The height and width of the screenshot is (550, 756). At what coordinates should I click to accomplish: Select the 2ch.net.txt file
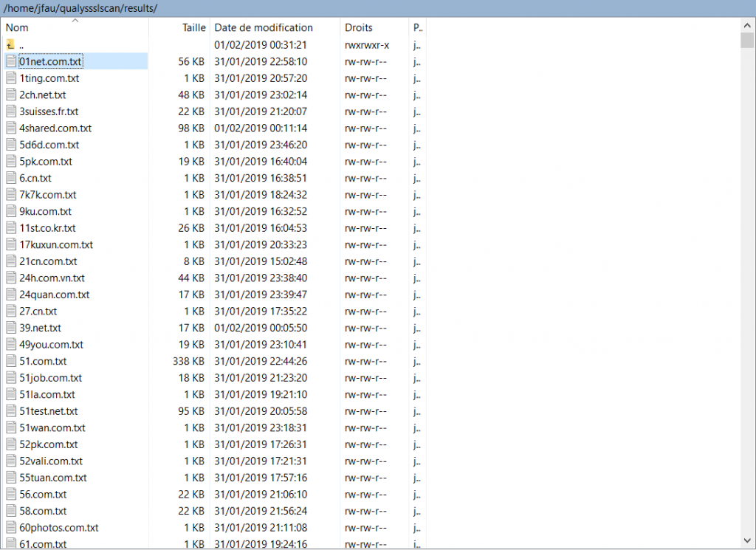43,95
